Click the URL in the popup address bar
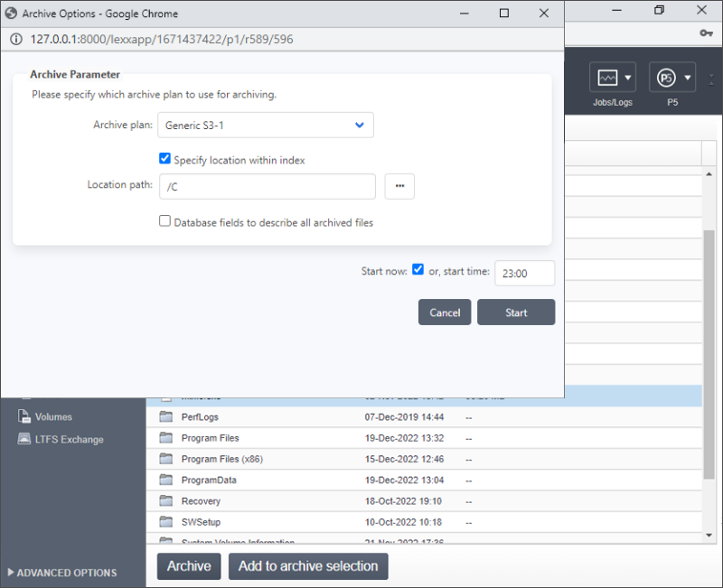 click(x=162, y=39)
